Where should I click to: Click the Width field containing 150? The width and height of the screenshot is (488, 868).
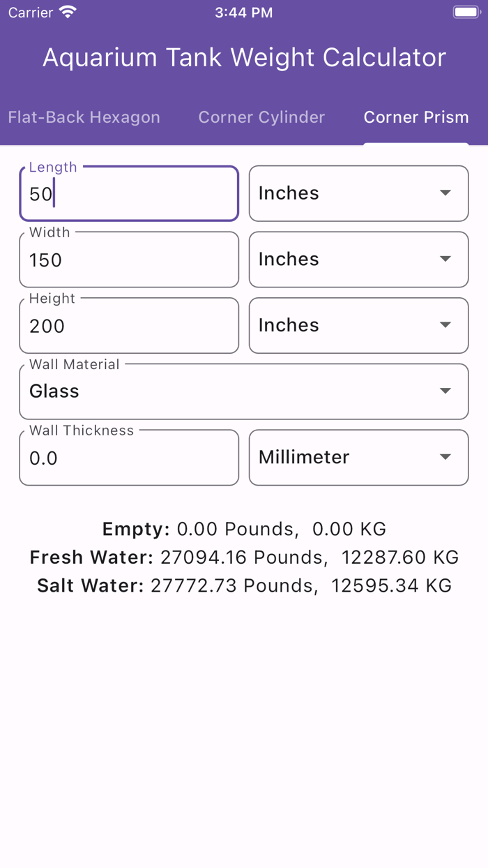click(x=129, y=260)
